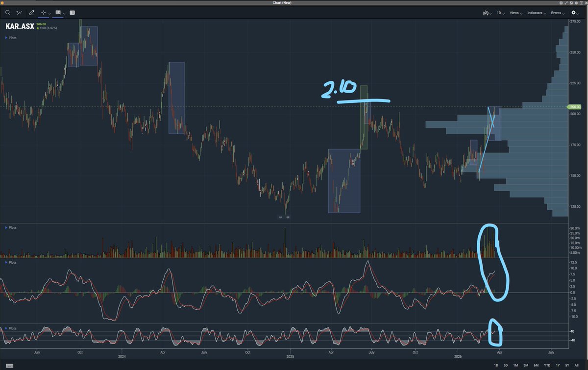This screenshot has width=588, height=370.
Task: Click the split-panel layout icon in title bar
Action: (581, 3)
